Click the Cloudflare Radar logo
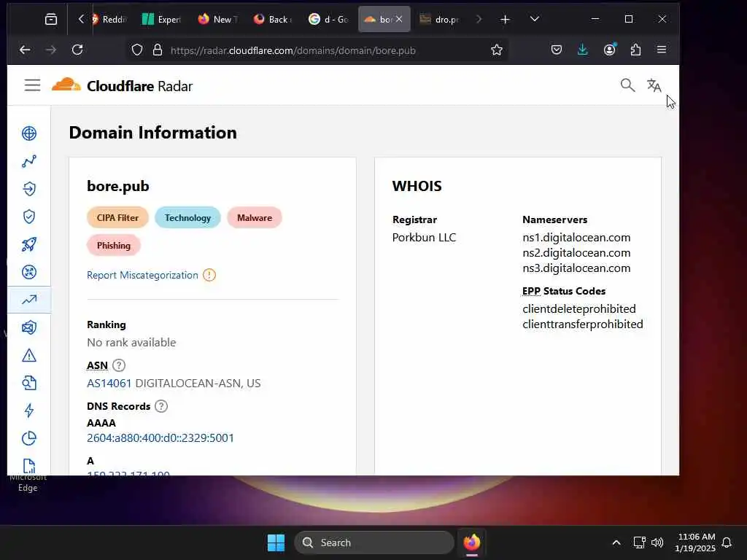The width and height of the screenshot is (747, 560). point(122,86)
